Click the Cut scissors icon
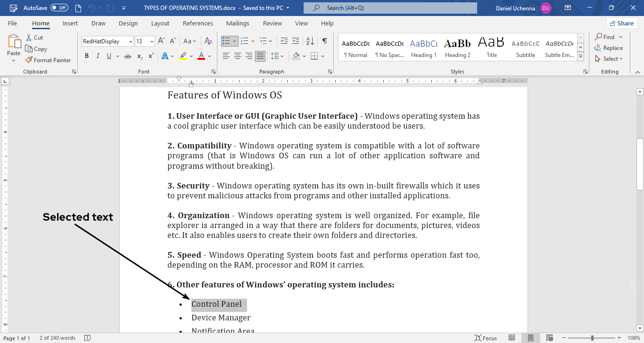The height and width of the screenshot is (343, 644). coord(29,38)
